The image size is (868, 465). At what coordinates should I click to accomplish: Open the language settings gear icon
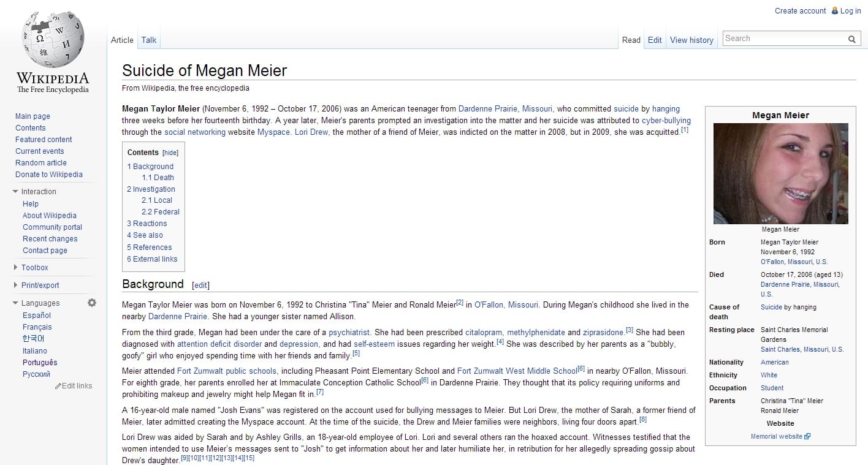(x=92, y=303)
